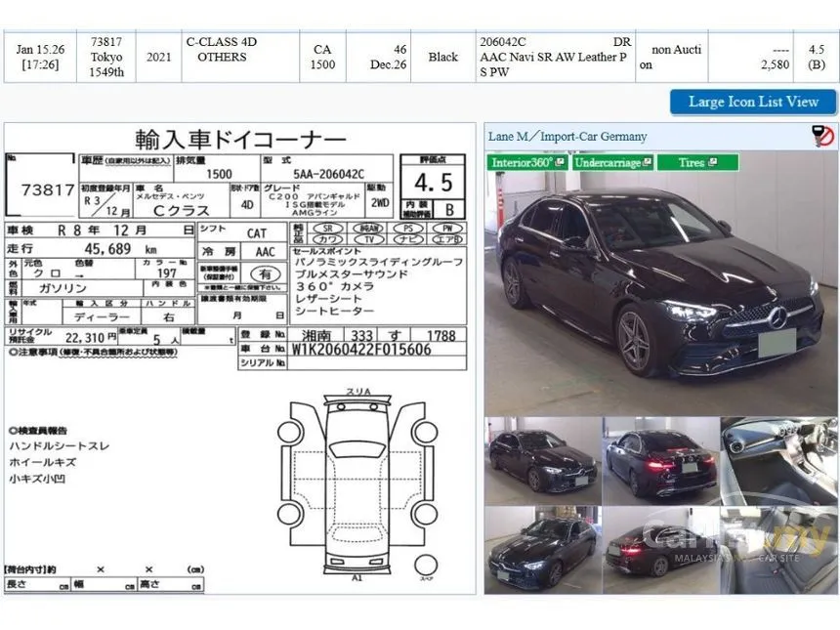Click the 'Jan 15.26 [17:26]' date cell
This screenshot has height=630, width=840.
pyautogui.click(x=40, y=57)
